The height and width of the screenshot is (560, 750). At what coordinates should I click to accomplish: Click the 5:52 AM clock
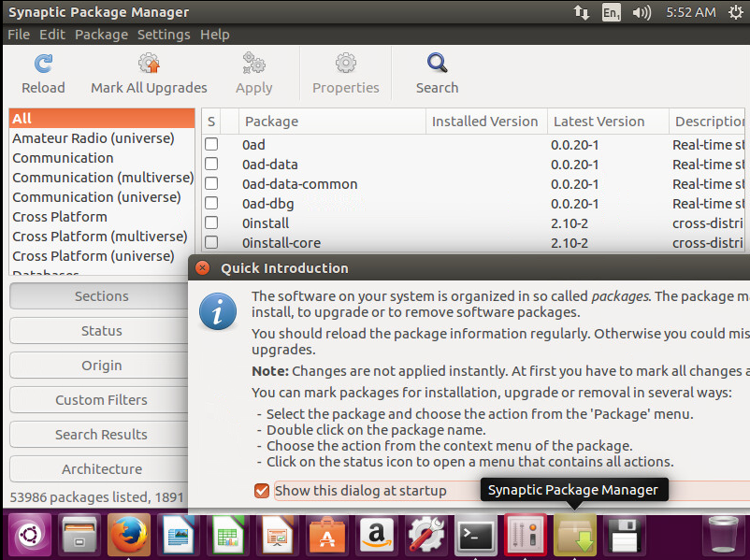(691, 12)
